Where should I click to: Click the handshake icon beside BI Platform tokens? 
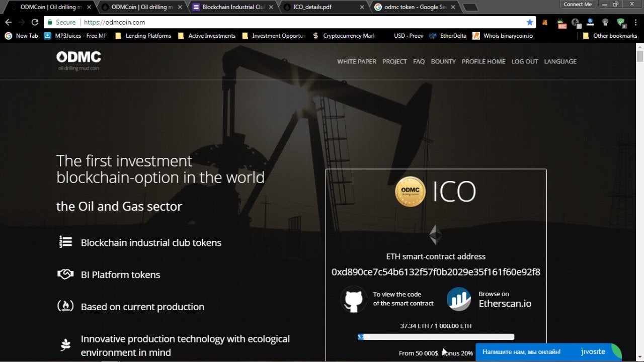click(65, 275)
